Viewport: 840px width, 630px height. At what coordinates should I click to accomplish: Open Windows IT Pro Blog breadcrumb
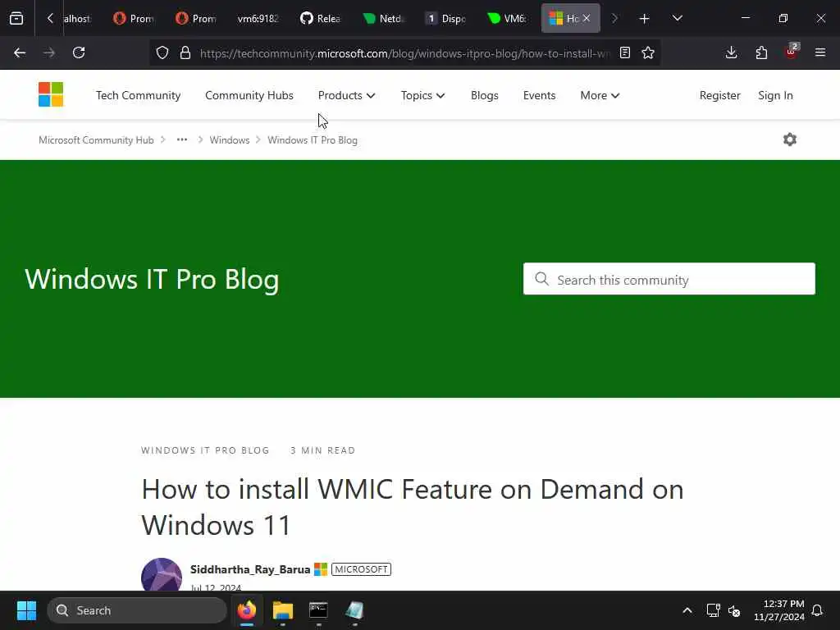[313, 139]
